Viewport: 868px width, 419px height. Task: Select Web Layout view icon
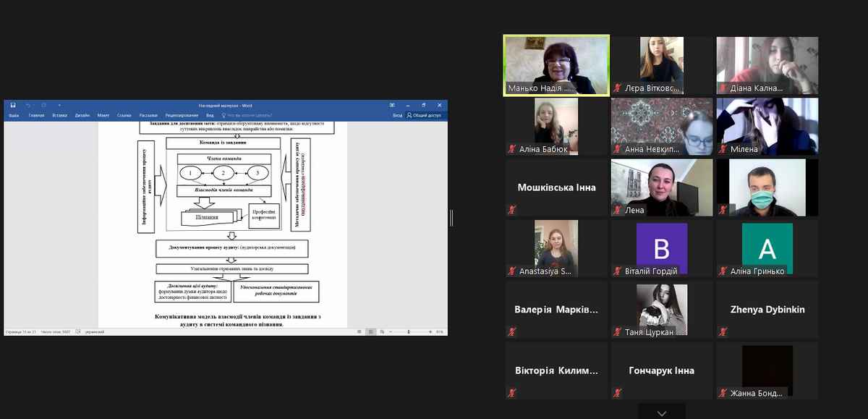[380, 331]
